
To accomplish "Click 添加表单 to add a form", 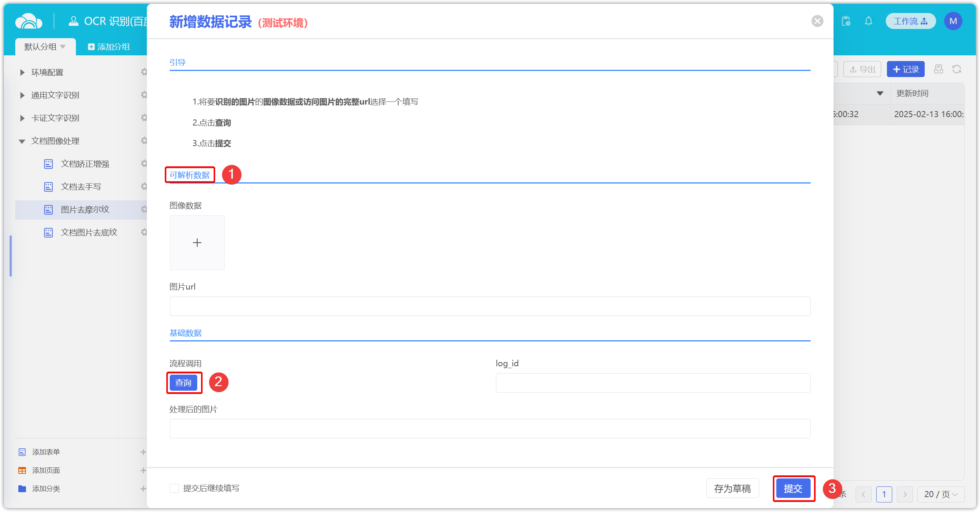I will [x=46, y=452].
